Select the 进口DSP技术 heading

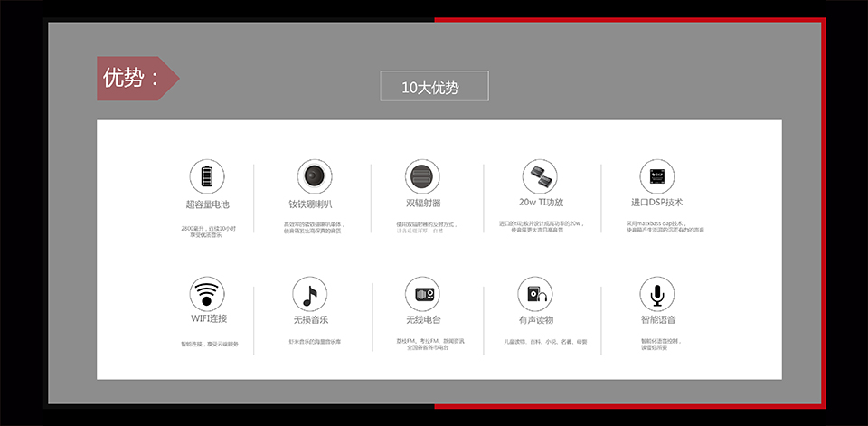pos(657,203)
